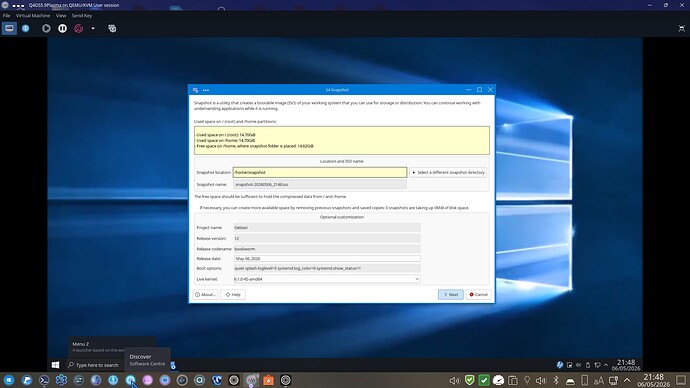Click the red shutdown power icon
690x388 pixels.
click(78, 28)
